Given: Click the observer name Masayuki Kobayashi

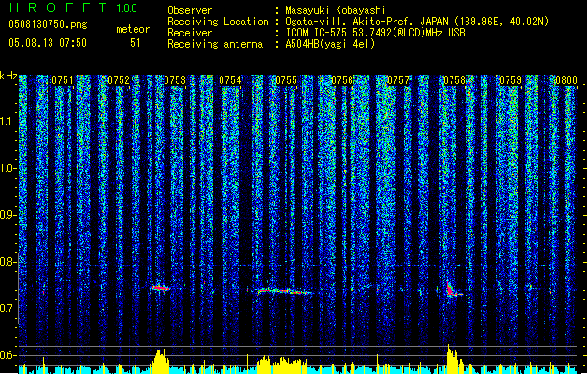Looking at the screenshot, I should (x=336, y=10).
